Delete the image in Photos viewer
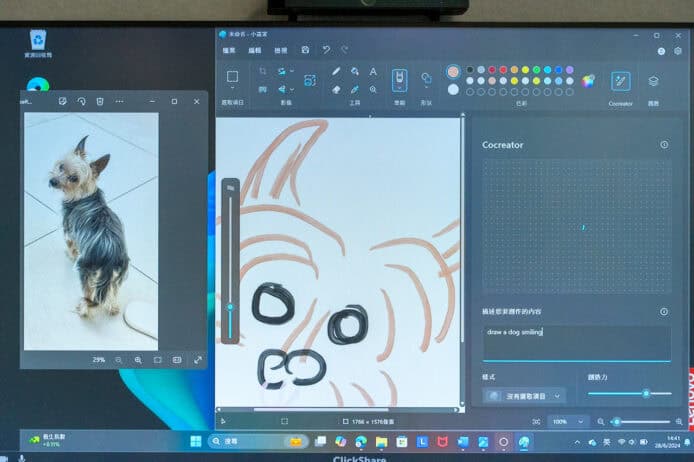Image resolution: width=694 pixels, height=462 pixels. click(100, 101)
